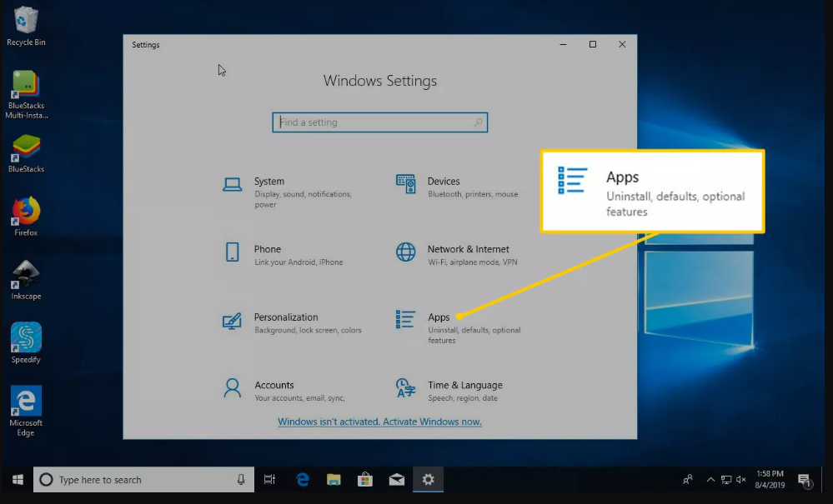Click the Apps list icon in Settings
This screenshot has height=504, width=833.
405,319
